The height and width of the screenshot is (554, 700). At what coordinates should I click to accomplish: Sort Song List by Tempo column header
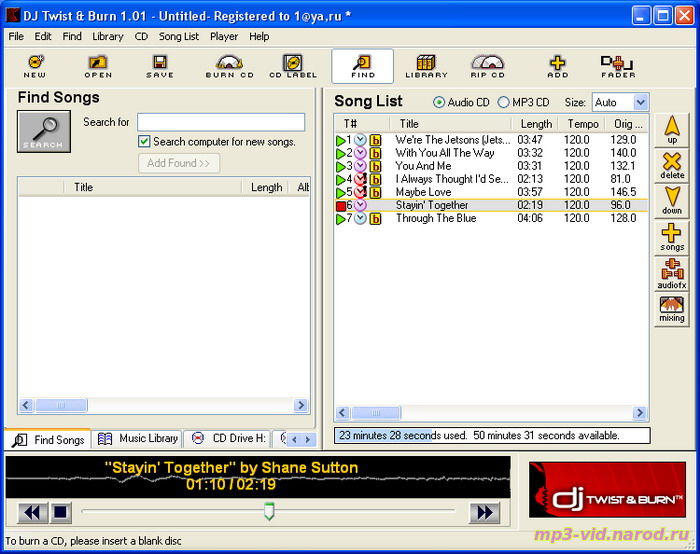(x=583, y=124)
